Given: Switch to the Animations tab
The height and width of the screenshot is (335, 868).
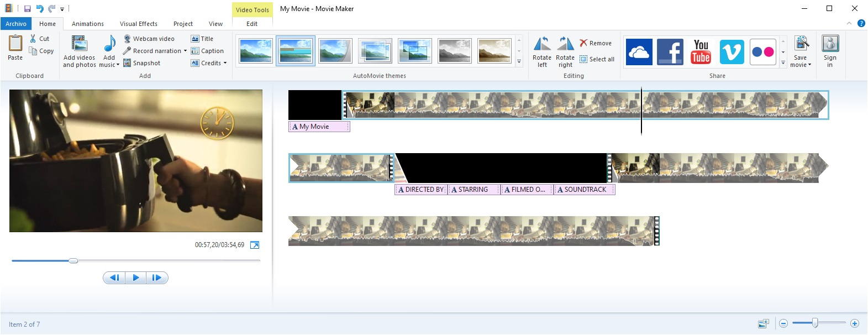Looking at the screenshot, I should point(88,24).
